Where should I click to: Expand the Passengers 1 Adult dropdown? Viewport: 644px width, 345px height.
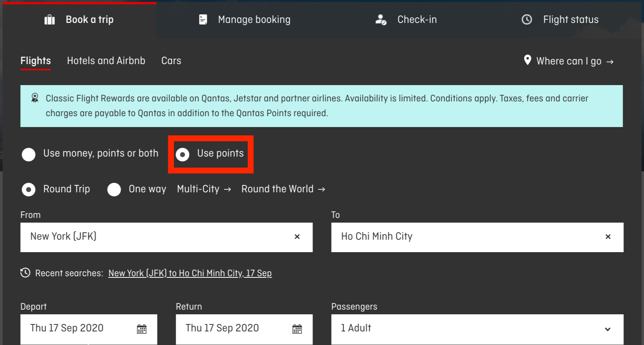(x=477, y=329)
